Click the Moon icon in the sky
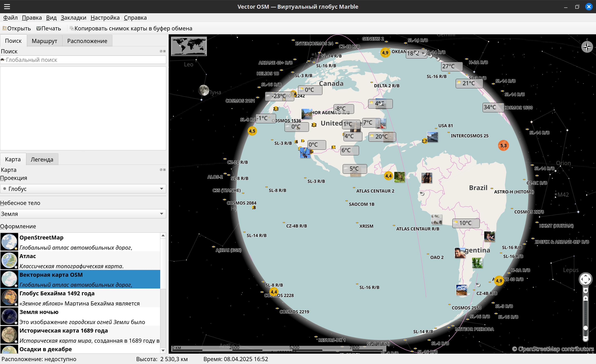Viewport: 596px width, 364px height. (204, 90)
